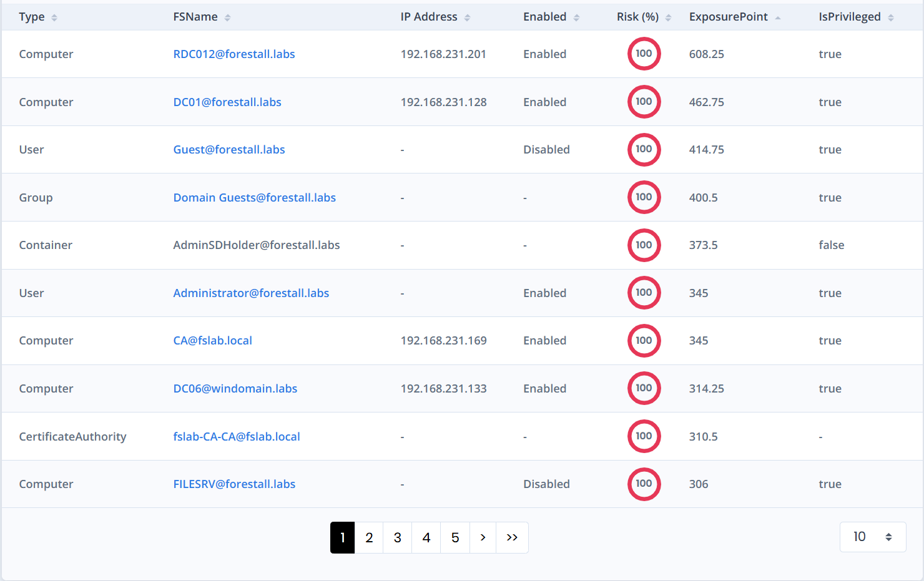Click Administrator@forestall.labs user link
The height and width of the screenshot is (581, 924).
251,293
